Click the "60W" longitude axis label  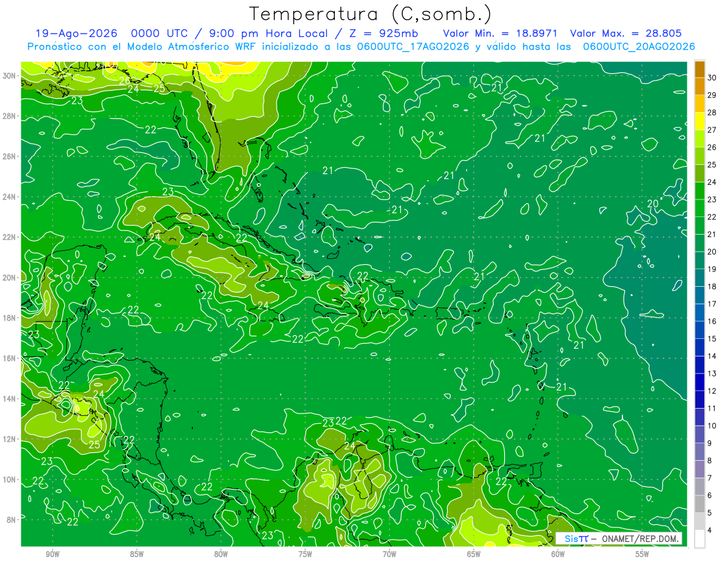click(558, 554)
